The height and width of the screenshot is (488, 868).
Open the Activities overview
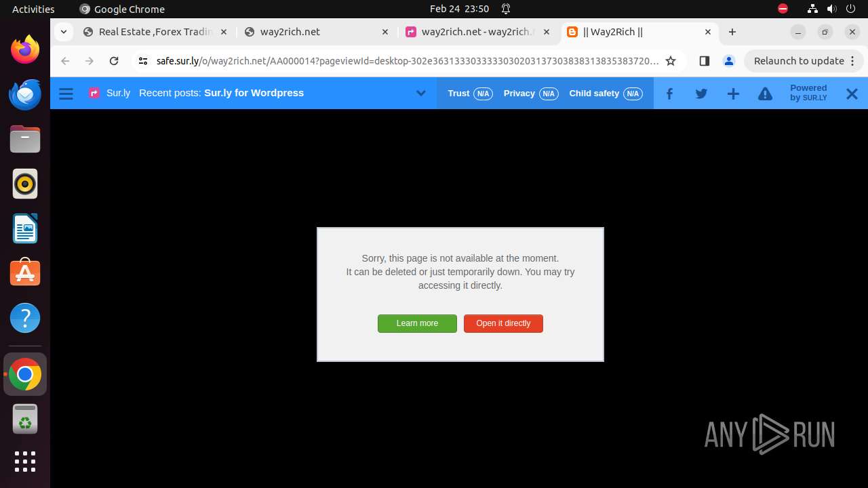pyautogui.click(x=33, y=9)
